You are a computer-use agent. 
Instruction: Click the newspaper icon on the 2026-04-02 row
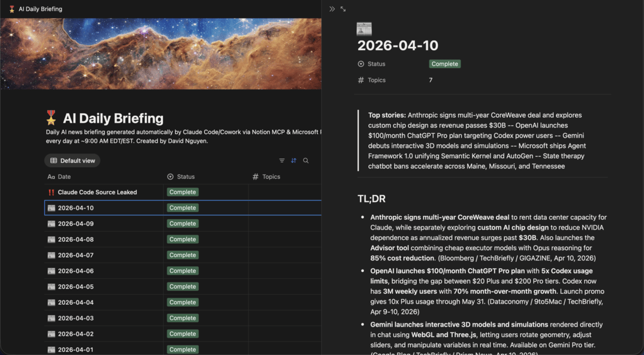click(52, 334)
